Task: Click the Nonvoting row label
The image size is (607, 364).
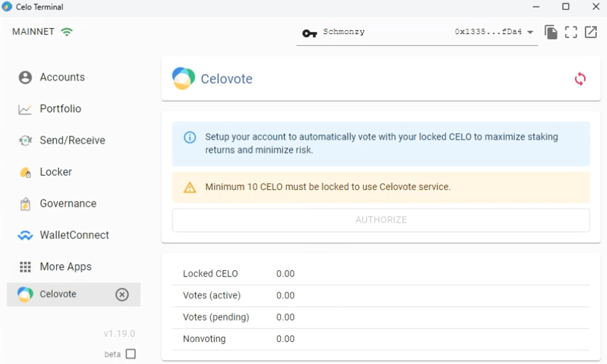Action: click(204, 339)
